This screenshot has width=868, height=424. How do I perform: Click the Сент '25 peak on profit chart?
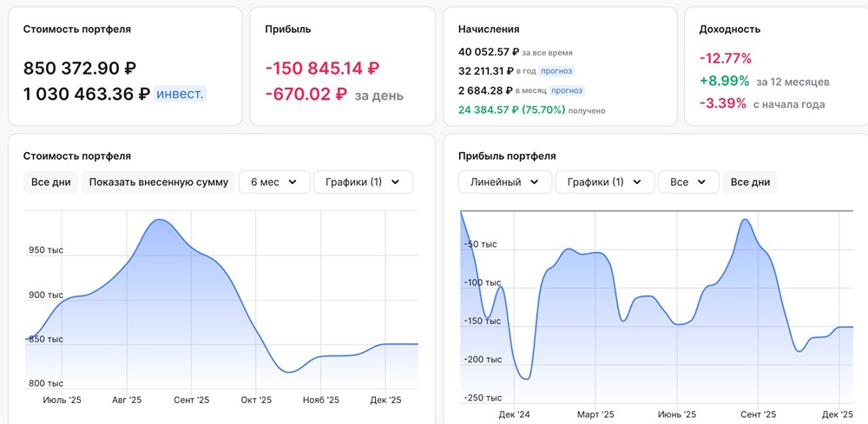[x=745, y=220]
